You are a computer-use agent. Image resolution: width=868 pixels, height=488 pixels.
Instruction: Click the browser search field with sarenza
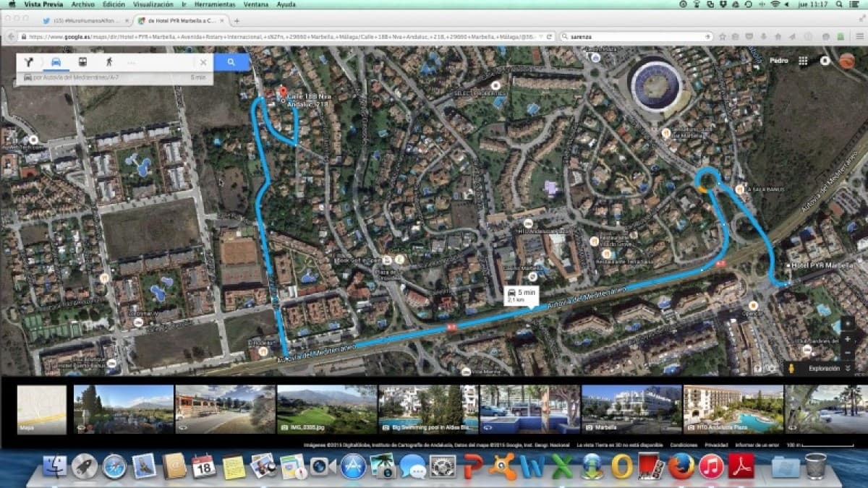635,36
